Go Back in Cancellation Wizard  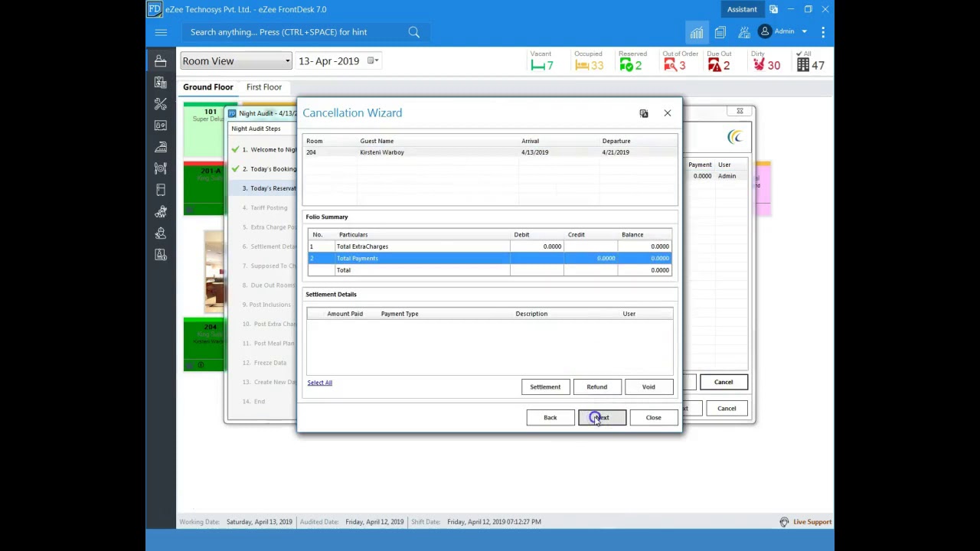[x=550, y=418]
